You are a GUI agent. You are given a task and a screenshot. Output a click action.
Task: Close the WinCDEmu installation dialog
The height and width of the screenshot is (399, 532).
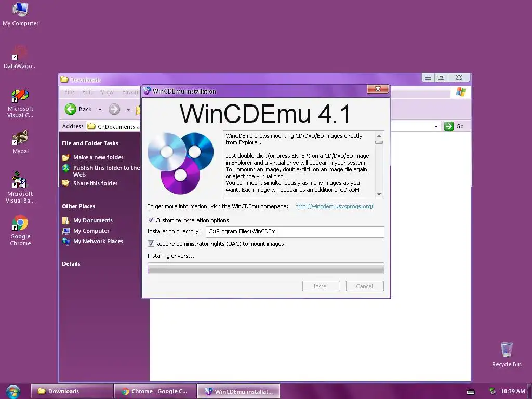pyautogui.click(x=378, y=89)
